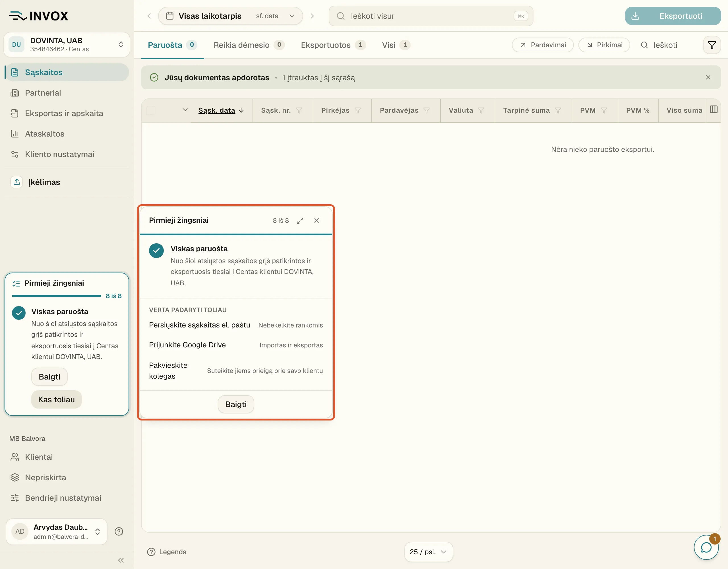Open the chat support bubble
This screenshot has width=728, height=569.
(706, 547)
